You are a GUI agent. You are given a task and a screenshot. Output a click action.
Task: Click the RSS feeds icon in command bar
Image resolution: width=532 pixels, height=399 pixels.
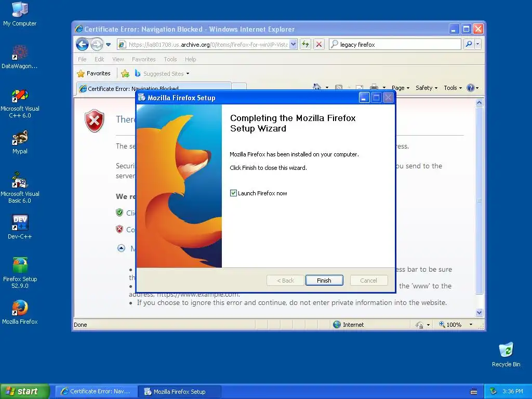338,87
